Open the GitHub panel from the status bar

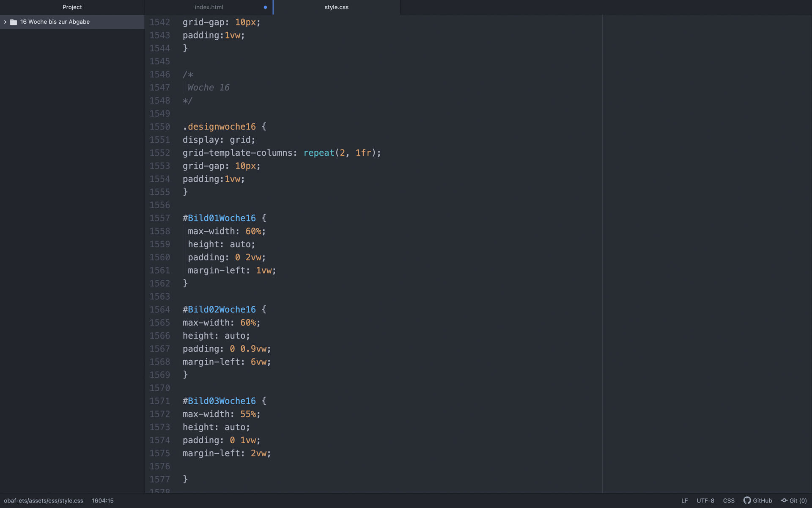coord(758,500)
